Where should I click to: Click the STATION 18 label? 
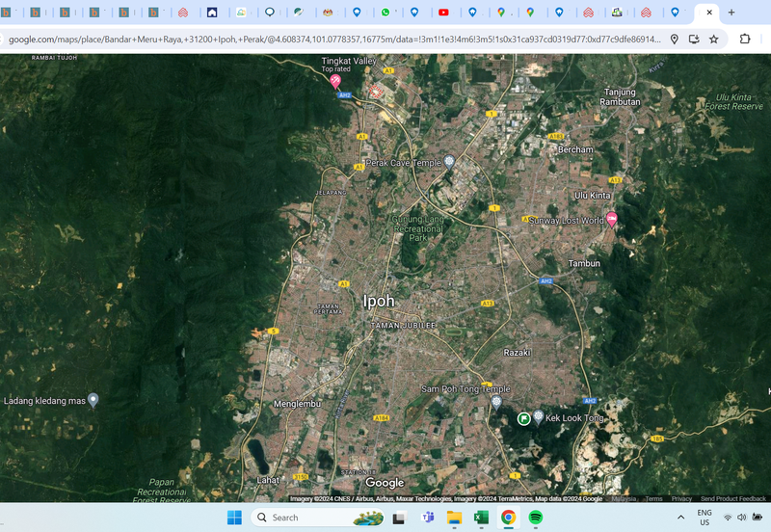click(x=359, y=472)
